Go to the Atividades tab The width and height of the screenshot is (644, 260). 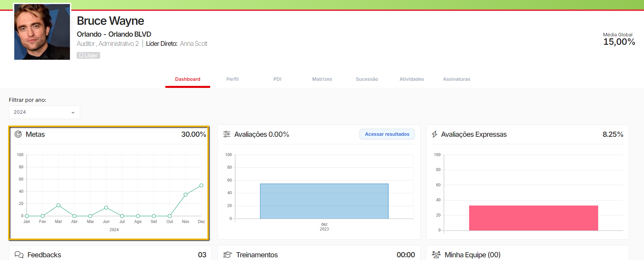[412, 79]
